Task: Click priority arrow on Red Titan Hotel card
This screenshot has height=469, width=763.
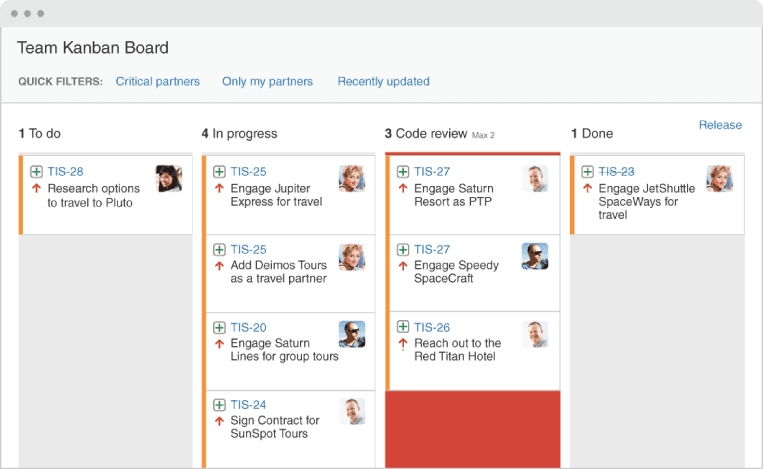Action: tap(403, 343)
